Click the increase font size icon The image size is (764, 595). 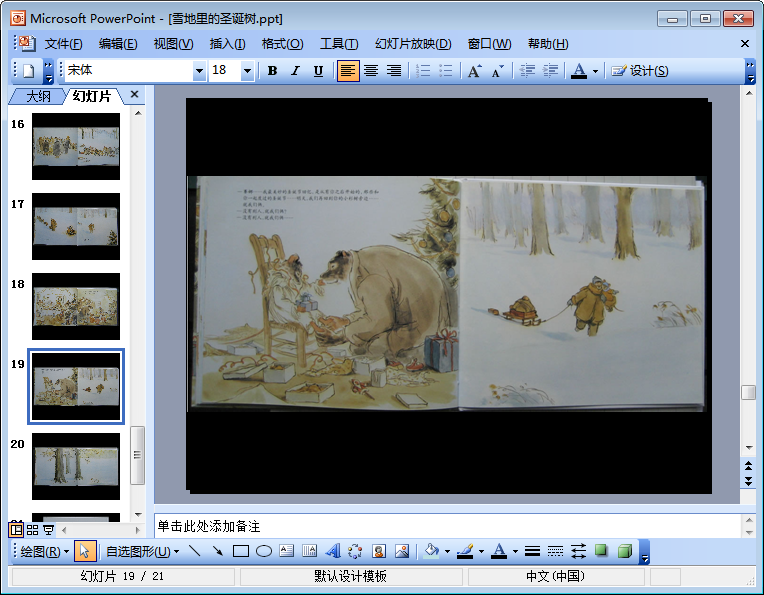click(474, 71)
